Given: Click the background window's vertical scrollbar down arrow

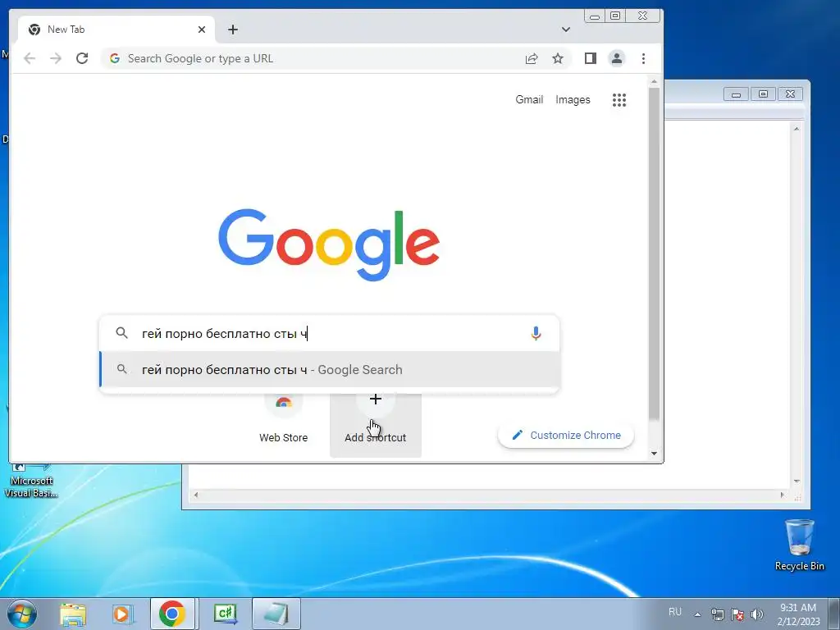Looking at the screenshot, I should [x=796, y=481].
